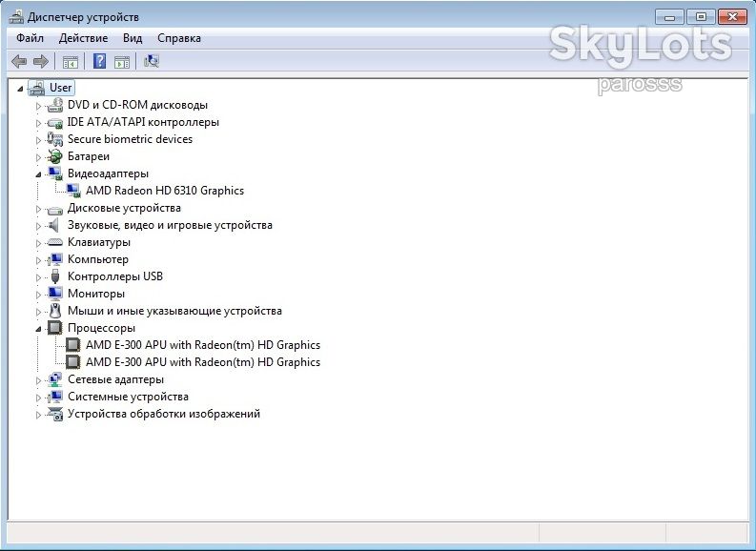Click the Дисковые устройства disk icon
The width and height of the screenshot is (756, 551).
click(x=55, y=209)
